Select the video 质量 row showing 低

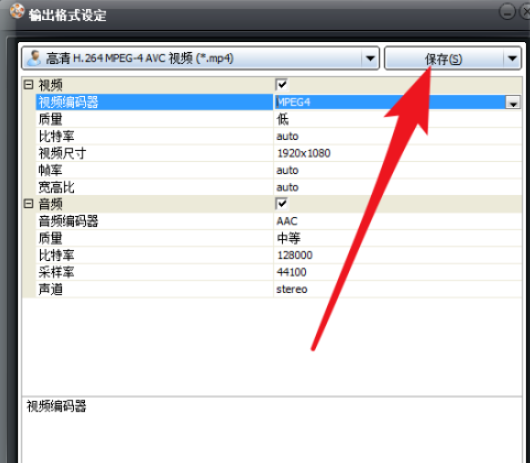click(x=279, y=119)
